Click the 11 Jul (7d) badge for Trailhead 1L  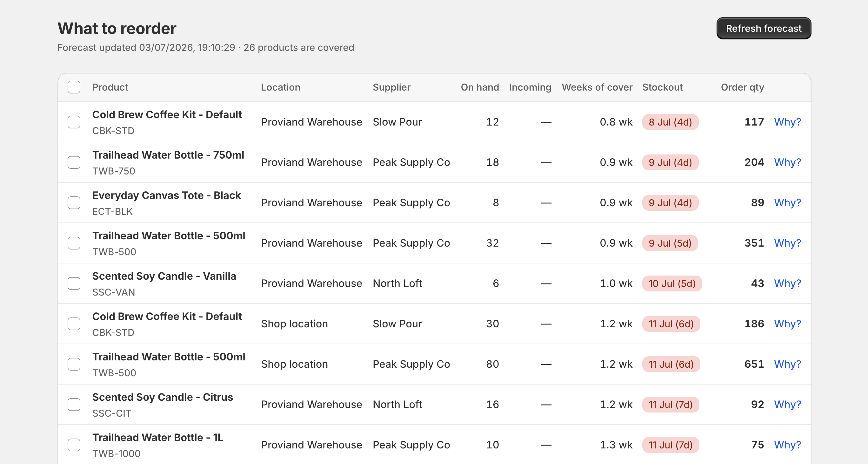[x=671, y=445]
